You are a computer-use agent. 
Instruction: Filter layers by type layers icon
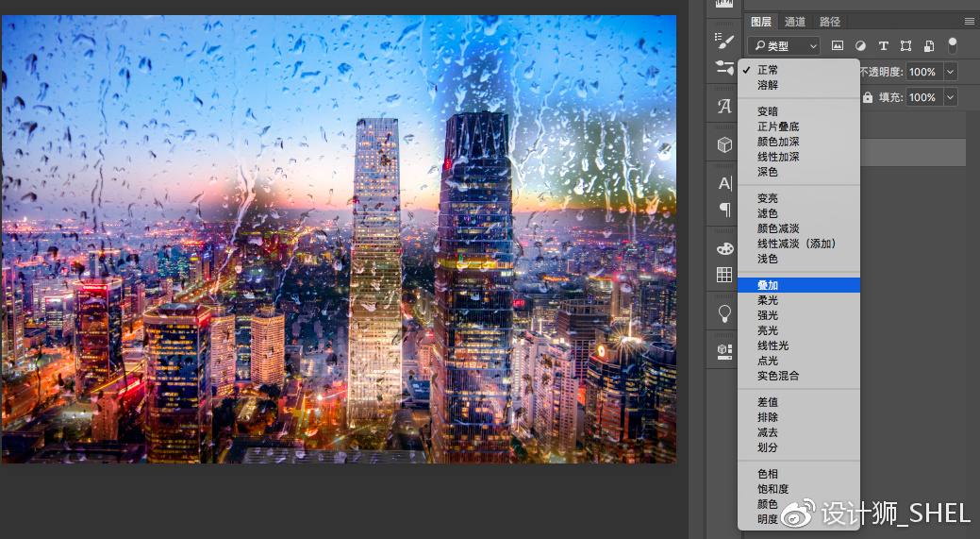(883, 45)
